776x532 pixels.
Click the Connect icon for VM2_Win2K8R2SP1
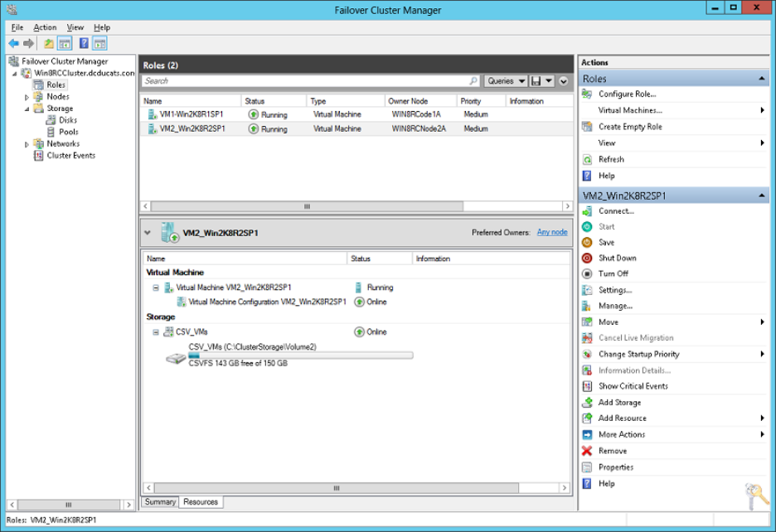point(587,211)
